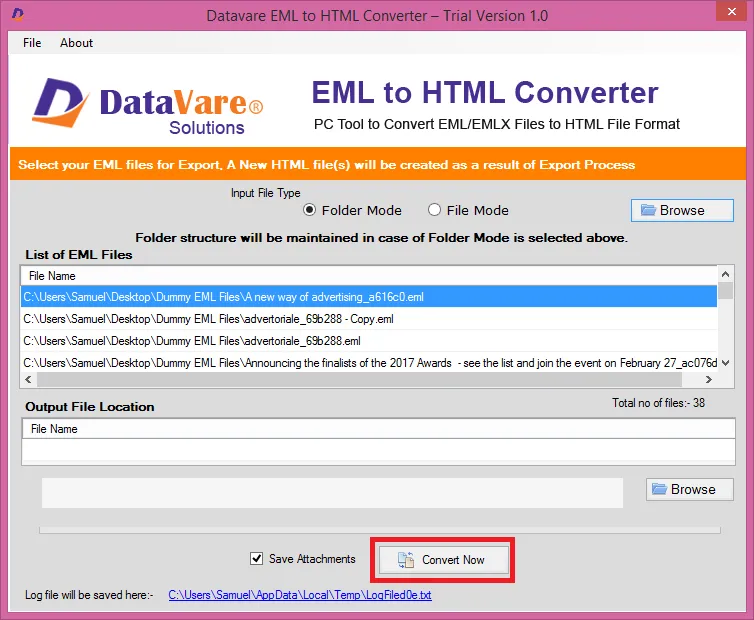
Task: Click the File Name header of Output File Location
Action: point(378,429)
